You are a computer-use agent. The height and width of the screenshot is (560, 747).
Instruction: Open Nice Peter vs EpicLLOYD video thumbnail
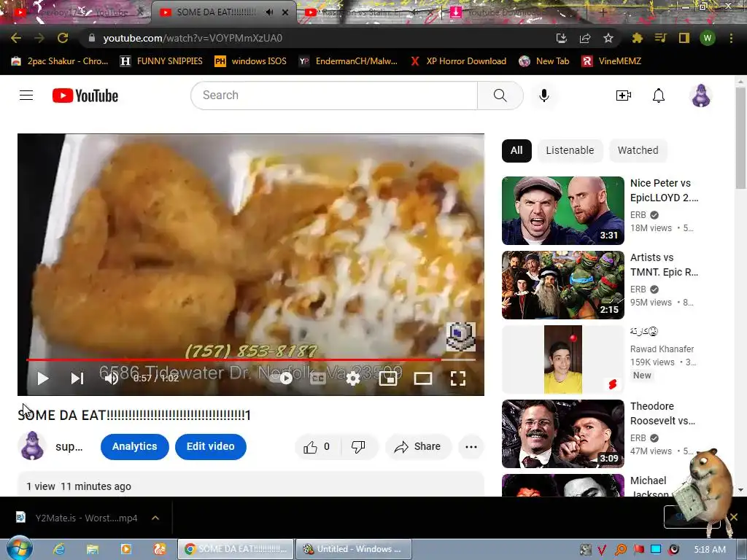(562, 211)
